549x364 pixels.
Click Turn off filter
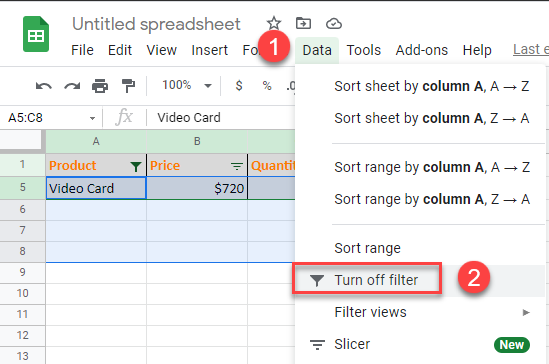click(x=420, y=280)
